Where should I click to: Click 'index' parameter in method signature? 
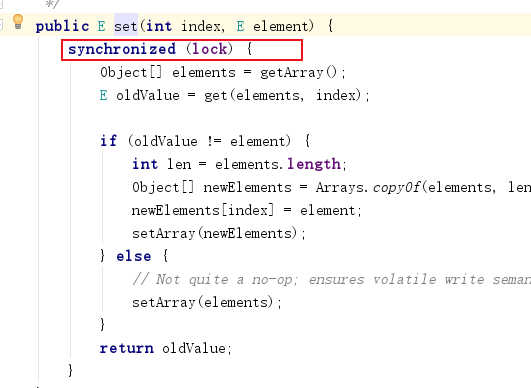(x=201, y=26)
